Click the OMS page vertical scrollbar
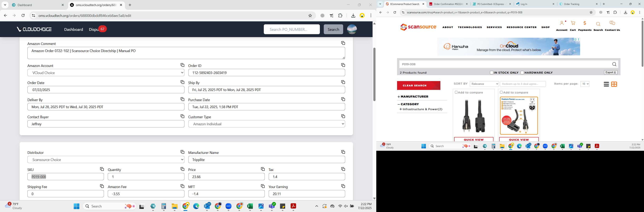 374,75
